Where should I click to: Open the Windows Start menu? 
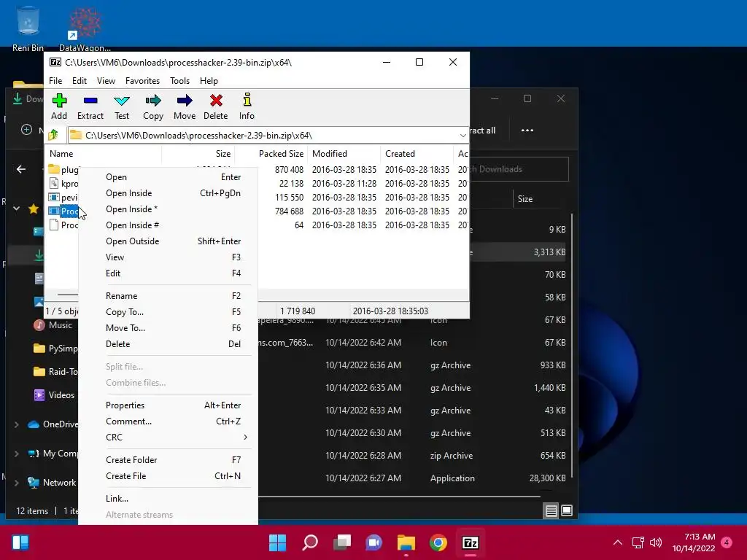(277, 542)
